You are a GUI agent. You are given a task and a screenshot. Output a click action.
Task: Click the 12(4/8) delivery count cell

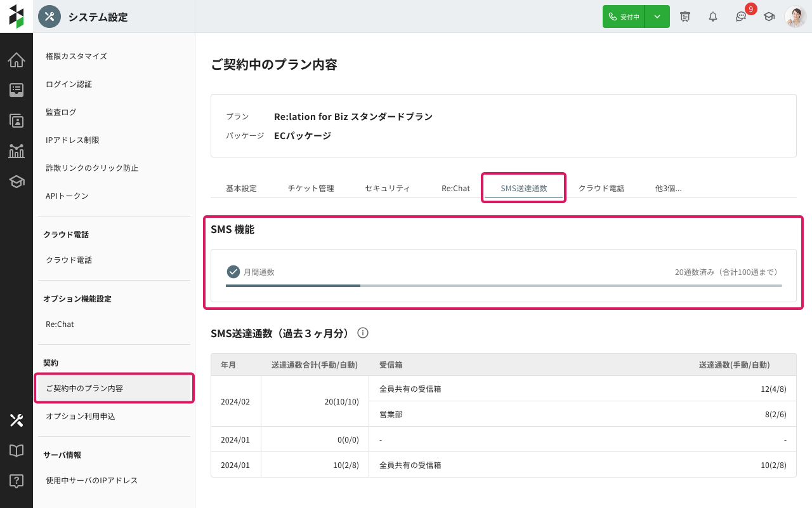(x=773, y=389)
